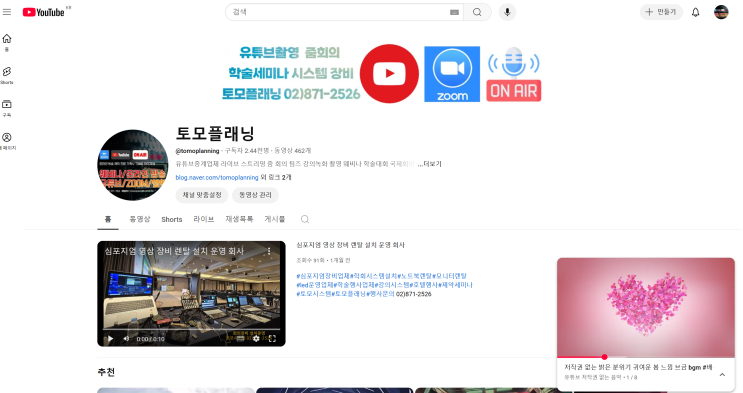Screen dimensions: 743x393
Task: Select the 게시물 channel tab
Action: coord(275,219)
